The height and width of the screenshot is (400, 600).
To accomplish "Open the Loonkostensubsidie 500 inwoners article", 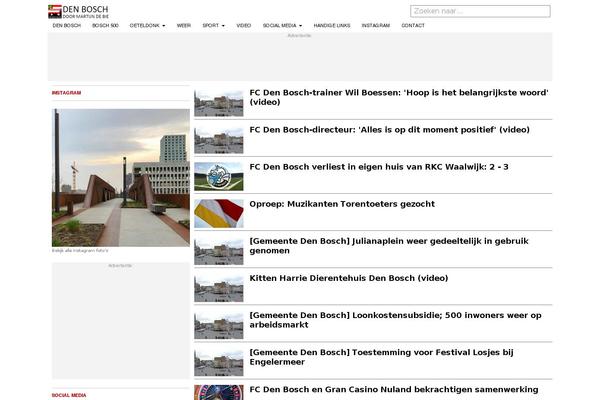I will pyautogui.click(x=395, y=320).
